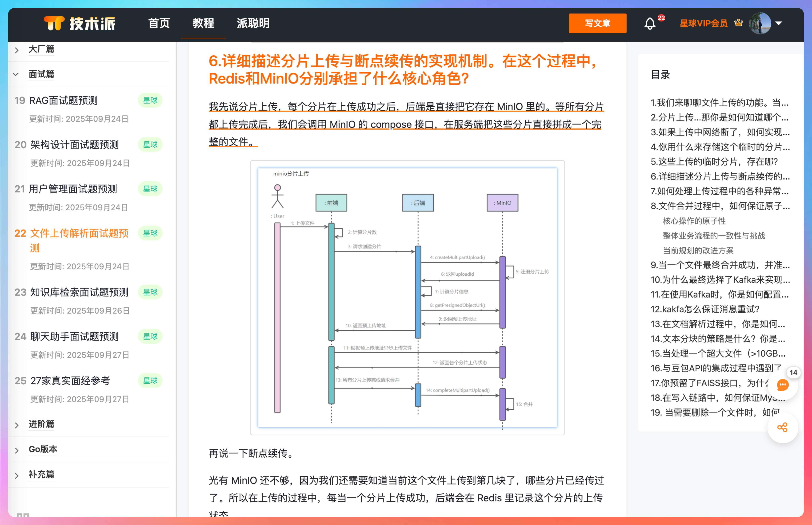Click the 写文章 button
This screenshot has height=525, width=812.
(x=597, y=23)
